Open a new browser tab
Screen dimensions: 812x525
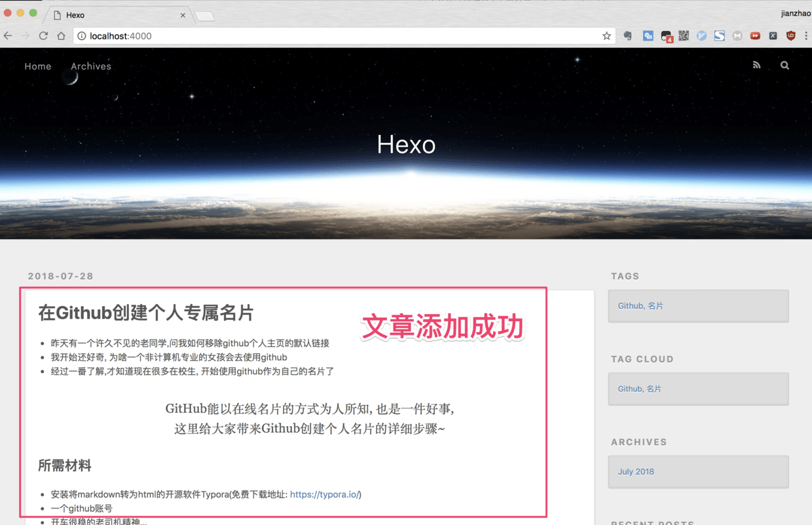coord(205,16)
